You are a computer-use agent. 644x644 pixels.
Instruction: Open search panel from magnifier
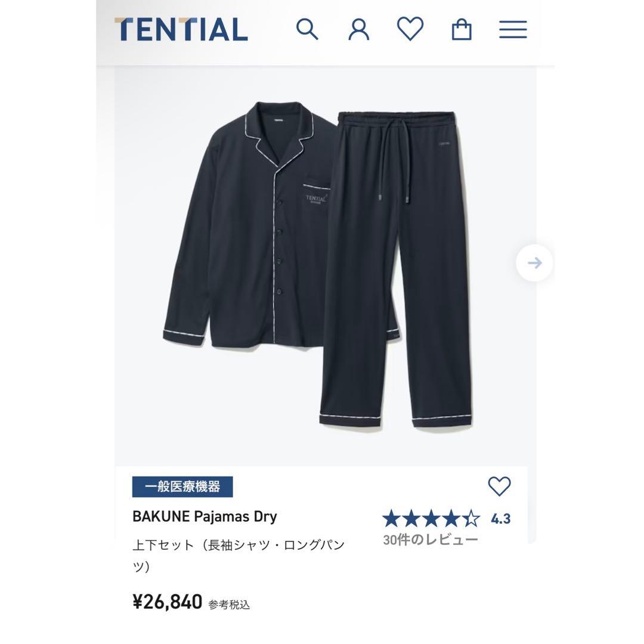308,29
